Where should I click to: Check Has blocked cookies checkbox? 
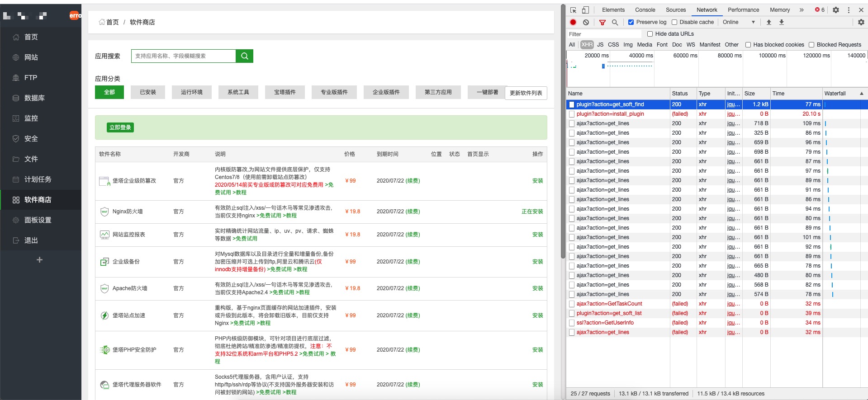(748, 45)
